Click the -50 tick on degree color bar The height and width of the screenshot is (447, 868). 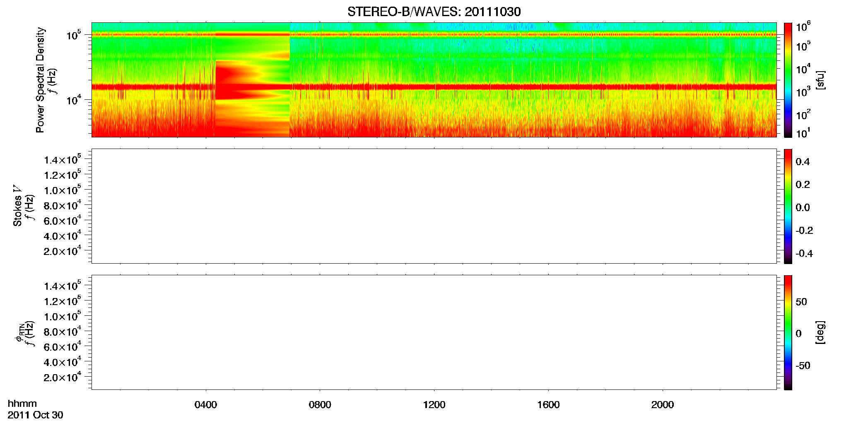click(803, 366)
